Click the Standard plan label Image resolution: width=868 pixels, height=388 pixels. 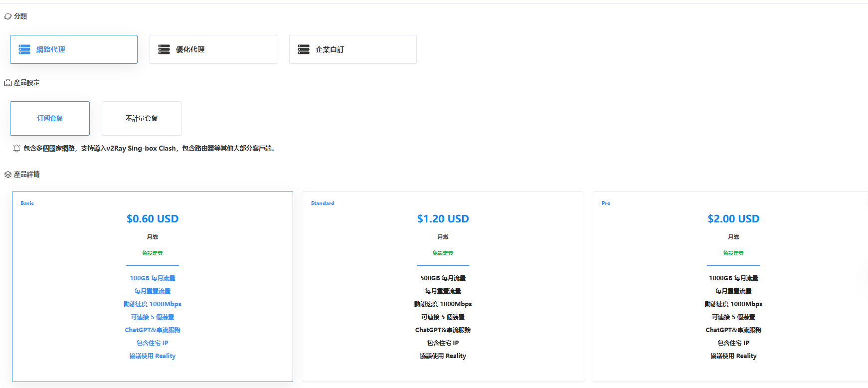323,203
